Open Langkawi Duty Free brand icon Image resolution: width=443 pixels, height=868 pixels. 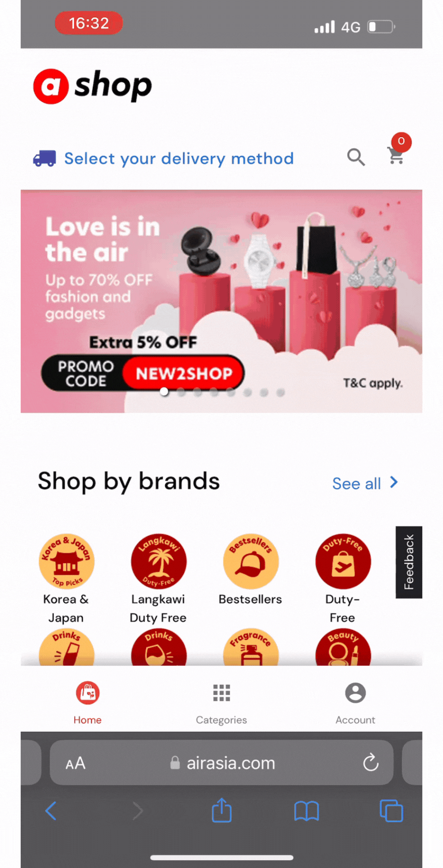pos(159,561)
